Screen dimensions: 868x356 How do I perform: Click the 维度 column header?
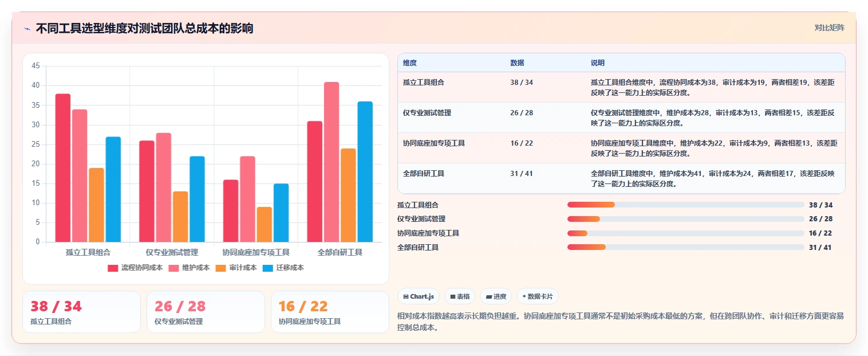pos(410,63)
